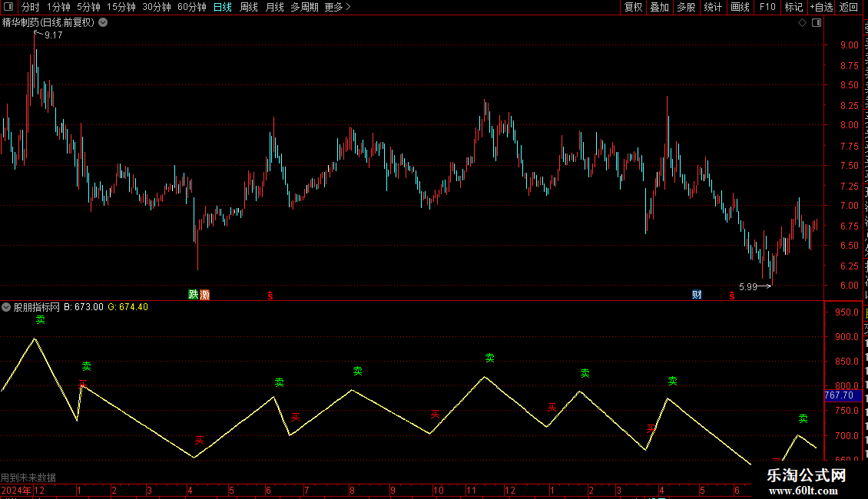
Task: Select the 分时 intraday tab
Action: [31, 7]
